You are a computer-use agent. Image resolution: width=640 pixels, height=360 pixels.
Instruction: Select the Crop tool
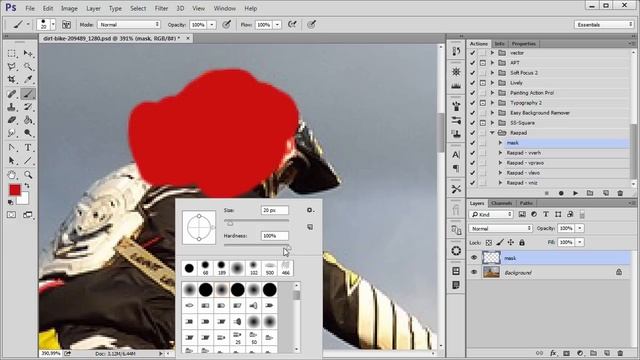(x=12, y=80)
